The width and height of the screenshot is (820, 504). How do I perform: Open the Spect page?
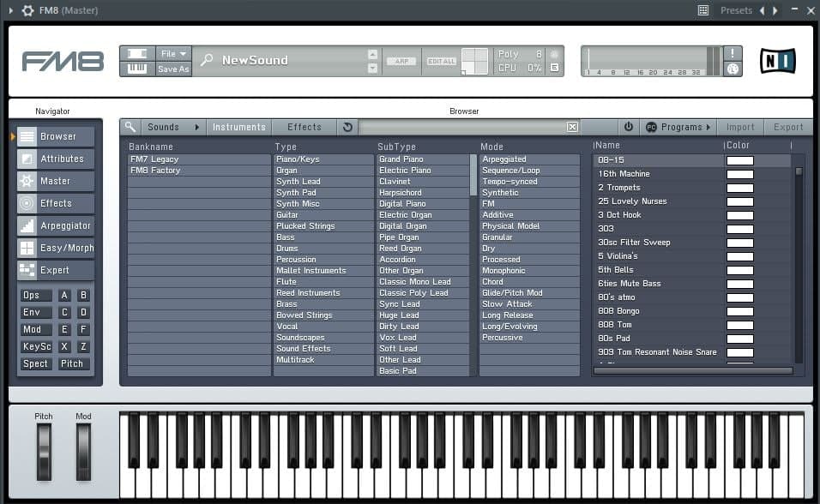(x=35, y=364)
